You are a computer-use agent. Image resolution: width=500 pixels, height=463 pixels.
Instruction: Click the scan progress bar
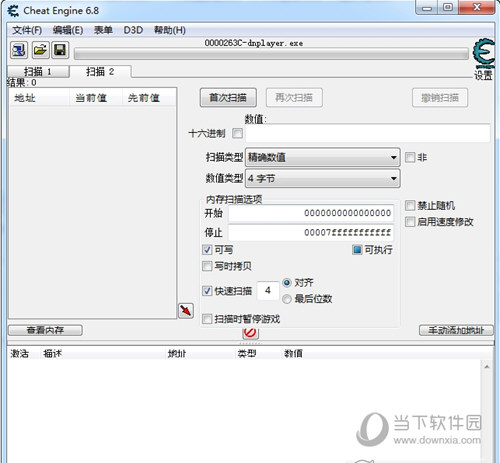(271, 54)
